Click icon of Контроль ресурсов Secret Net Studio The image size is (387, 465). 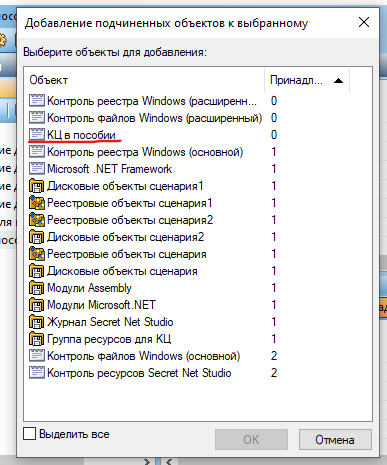[x=37, y=373]
